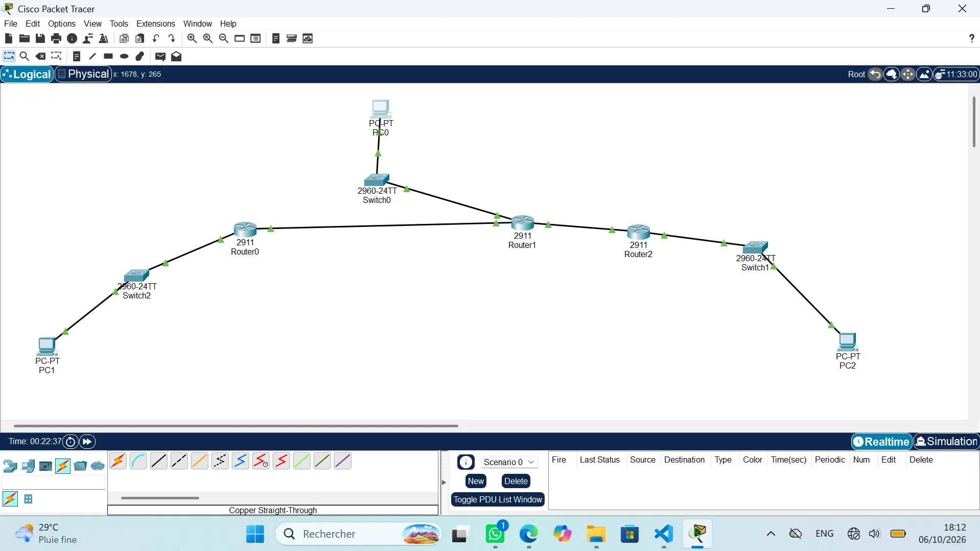The image size is (980, 551).
Task: Click the Delete scenario button
Action: 516,481
